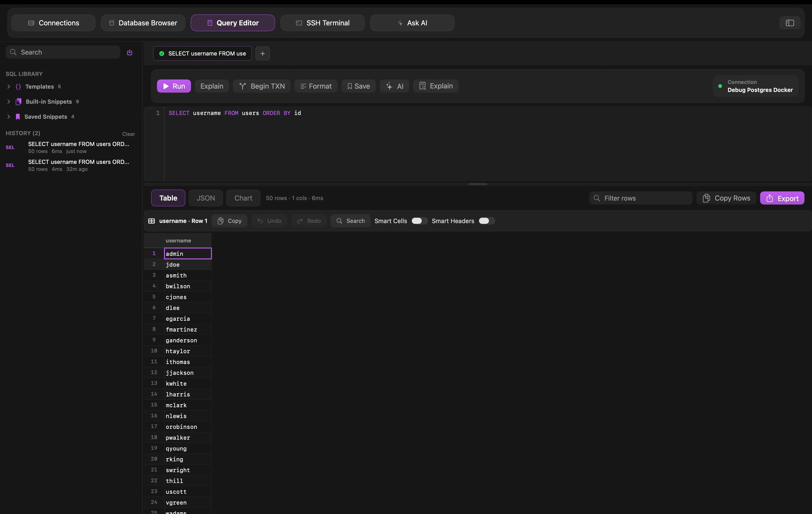
Task: Clear the query history
Action: point(129,134)
